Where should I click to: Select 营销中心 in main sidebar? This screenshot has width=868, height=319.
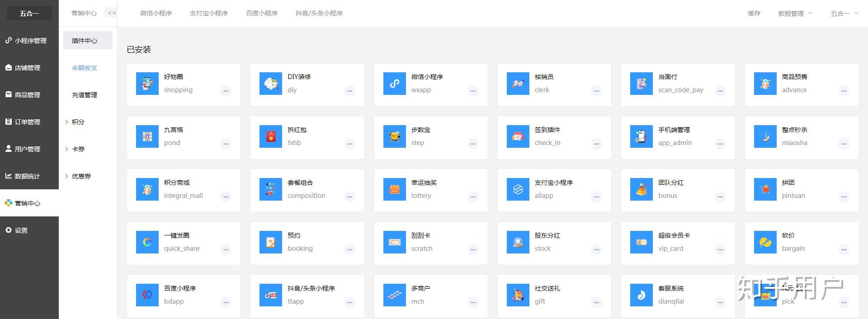(29, 203)
